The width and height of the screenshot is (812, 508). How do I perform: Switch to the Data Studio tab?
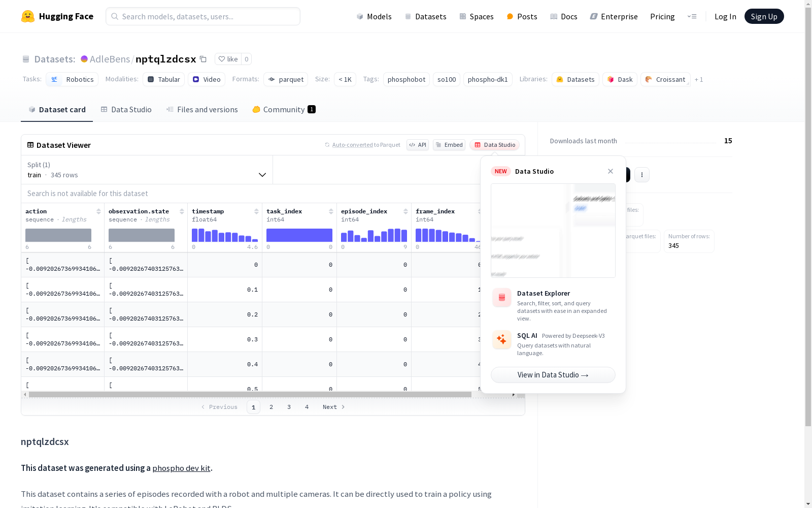pyautogui.click(x=126, y=110)
